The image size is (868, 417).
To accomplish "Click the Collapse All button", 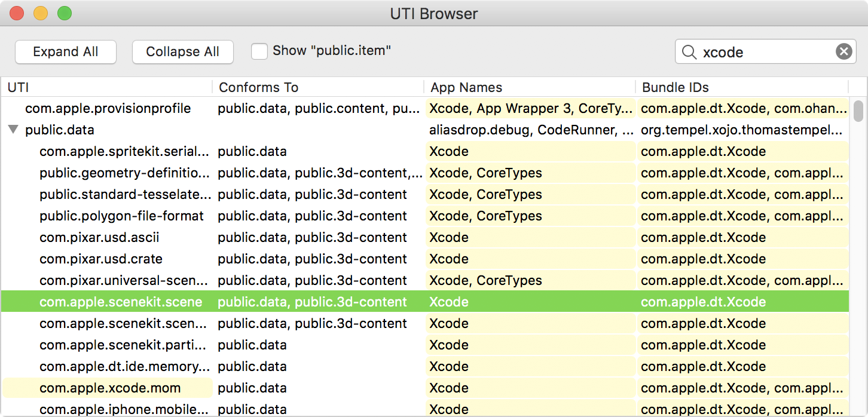I will (183, 52).
